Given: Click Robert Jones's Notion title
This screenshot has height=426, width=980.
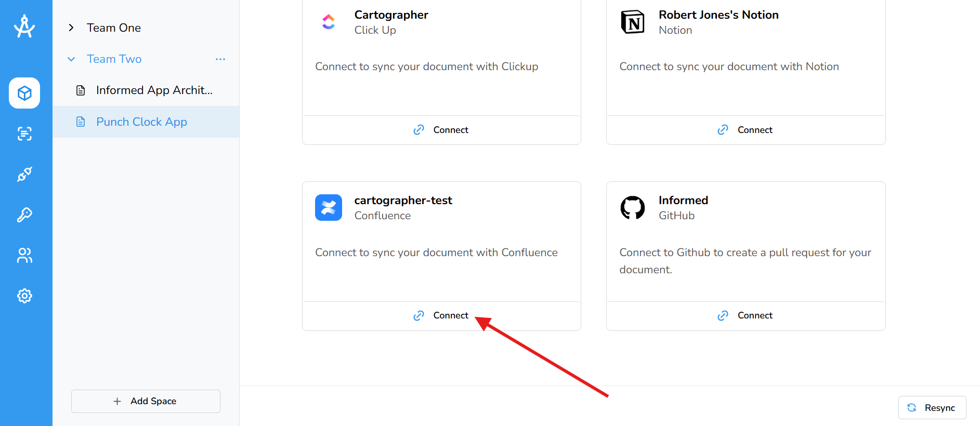Looking at the screenshot, I should (718, 15).
